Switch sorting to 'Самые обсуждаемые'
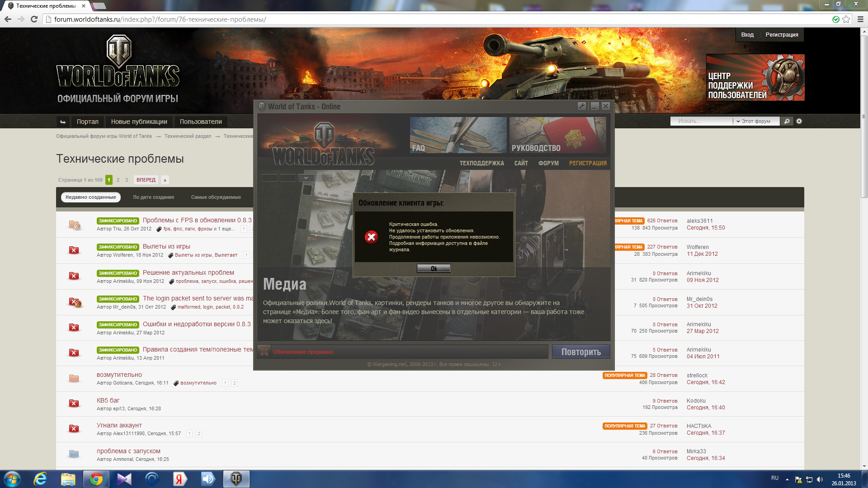The width and height of the screenshot is (868, 488). [x=216, y=197]
